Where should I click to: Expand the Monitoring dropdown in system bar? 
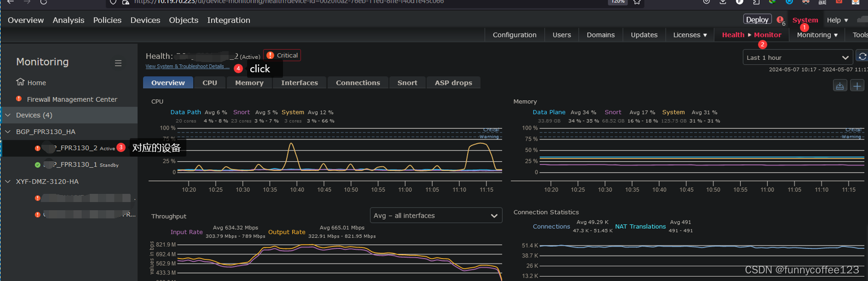tap(817, 35)
